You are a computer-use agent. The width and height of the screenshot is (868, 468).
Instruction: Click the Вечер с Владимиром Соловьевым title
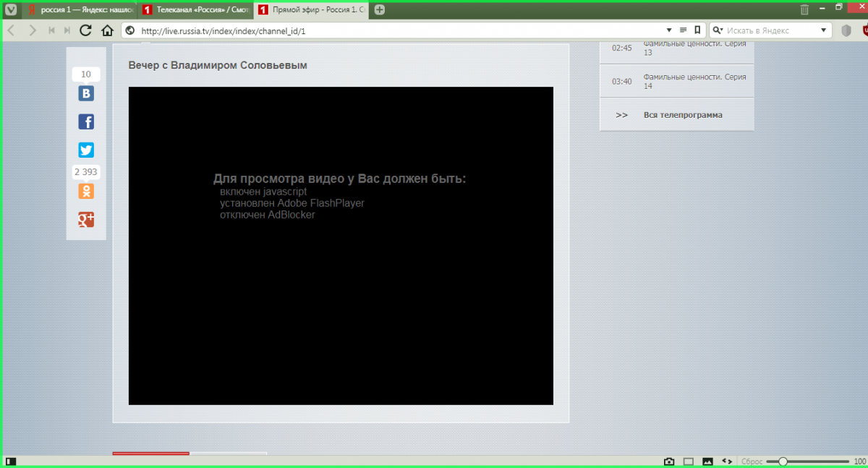(x=218, y=65)
